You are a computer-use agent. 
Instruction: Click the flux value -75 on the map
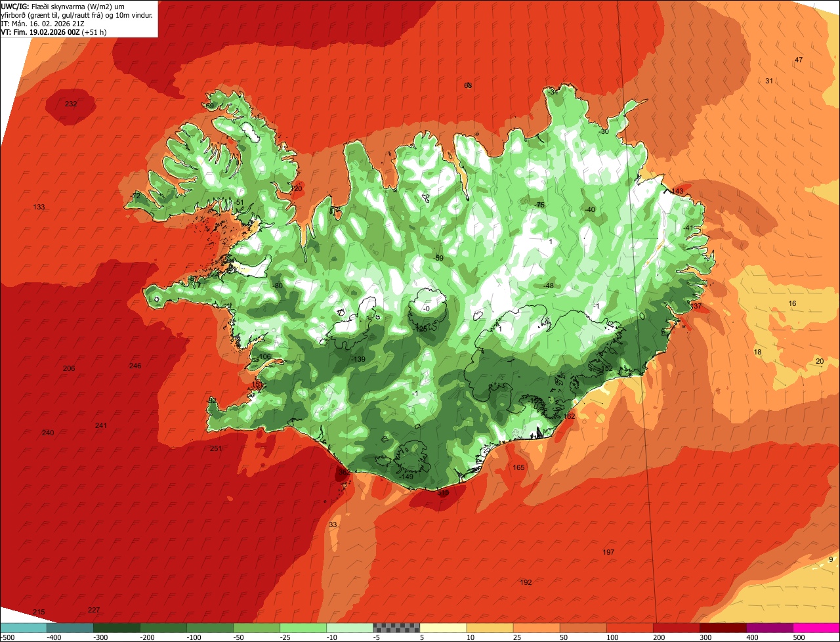(539, 205)
